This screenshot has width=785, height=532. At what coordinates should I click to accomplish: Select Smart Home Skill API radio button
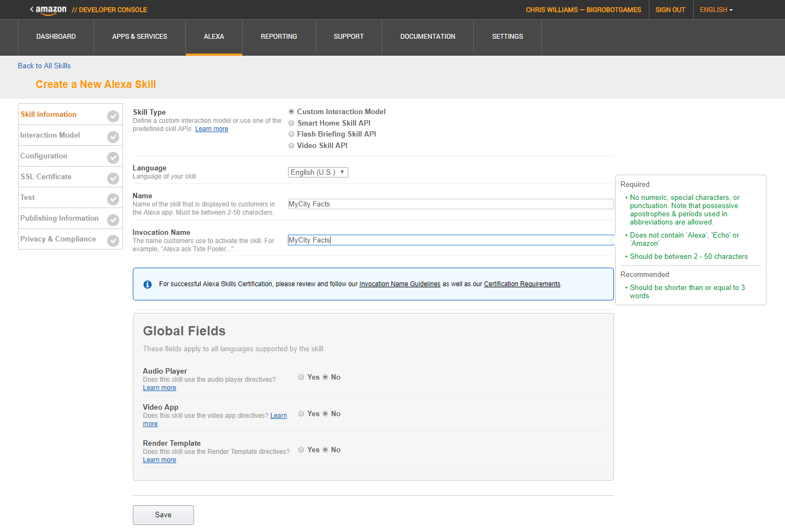click(x=291, y=123)
